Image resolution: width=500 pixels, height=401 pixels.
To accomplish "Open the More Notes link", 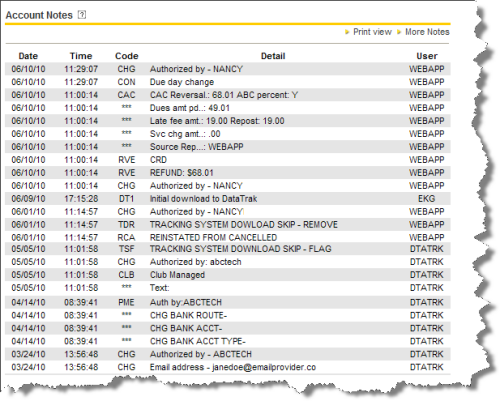I will (x=427, y=32).
